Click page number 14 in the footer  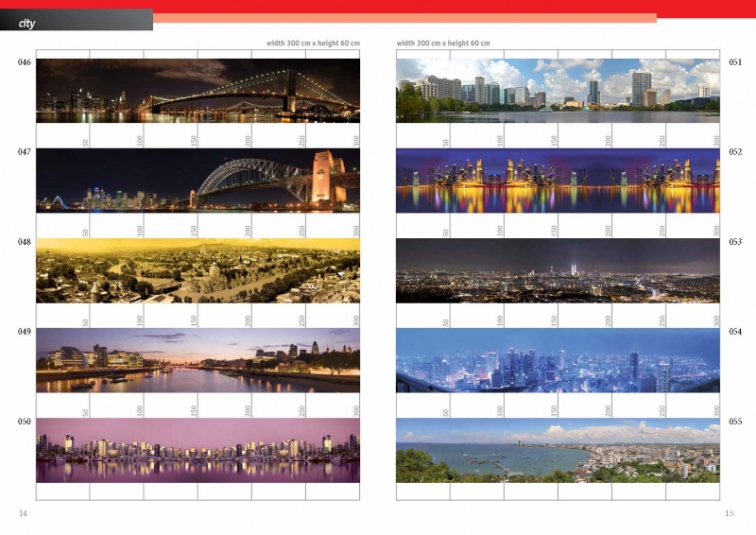(x=23, y=513)
